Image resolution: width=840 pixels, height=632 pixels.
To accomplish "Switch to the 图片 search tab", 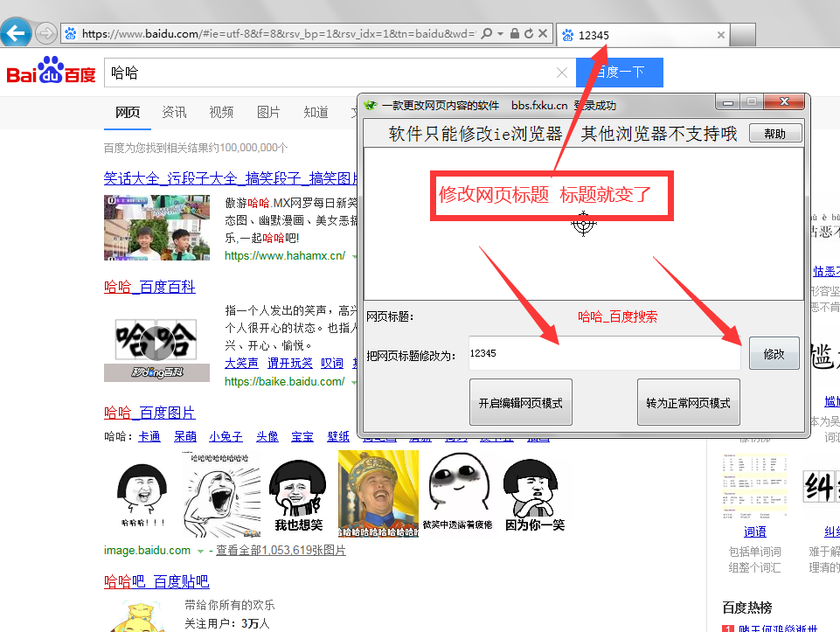I will [268, 112].
